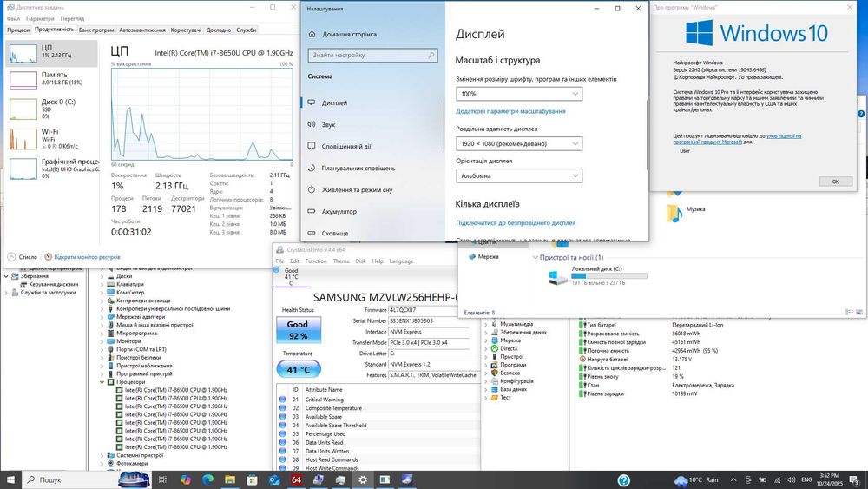Image resolution: width=868 pixels, height=489 pixels.
Task: Open the Function menu in CrystalDiskInfo
Action: (x=316, y=261)
